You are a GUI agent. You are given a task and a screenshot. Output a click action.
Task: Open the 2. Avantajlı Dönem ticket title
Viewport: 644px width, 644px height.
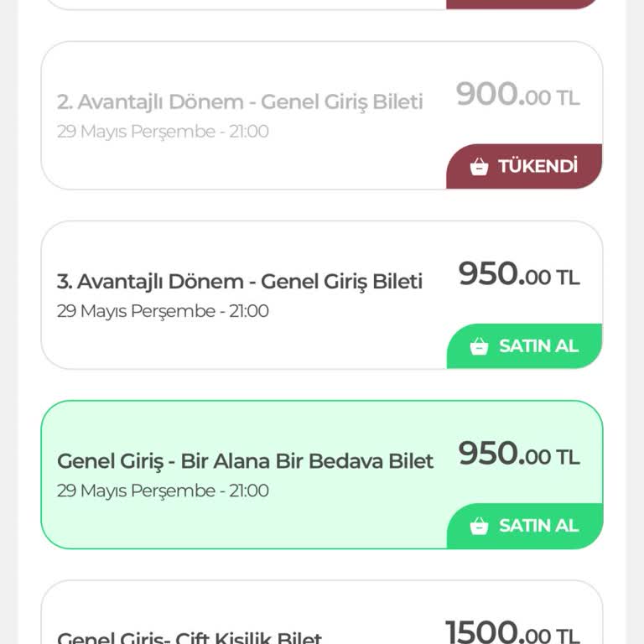(240, 102)
